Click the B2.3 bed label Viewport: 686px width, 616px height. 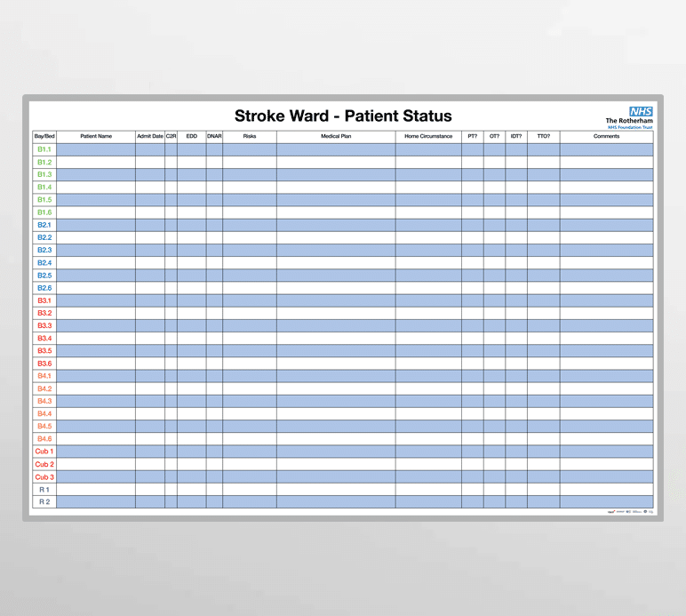(x=44, y=251)
